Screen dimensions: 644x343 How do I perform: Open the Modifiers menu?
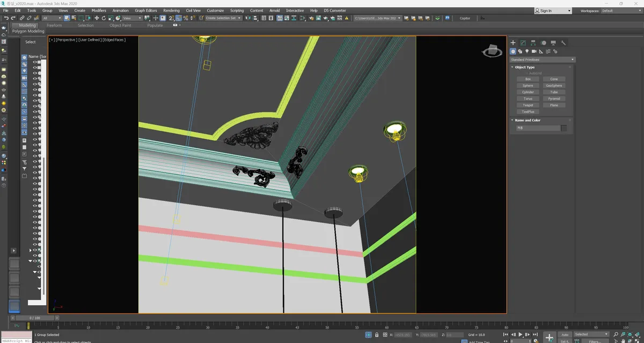pos(99,11)
